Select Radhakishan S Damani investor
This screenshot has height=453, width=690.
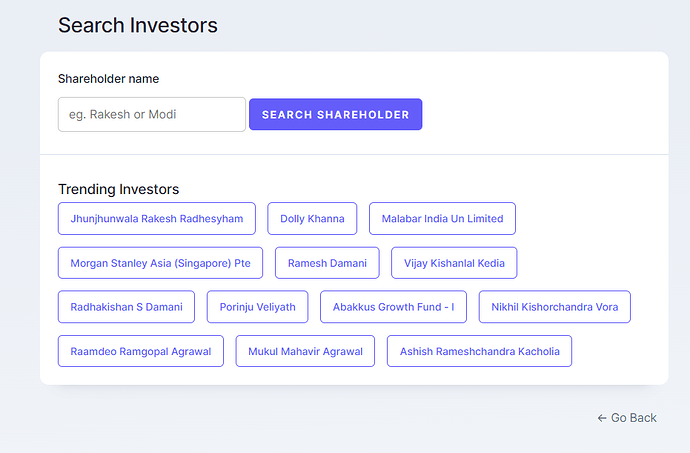tap(126, 307)
